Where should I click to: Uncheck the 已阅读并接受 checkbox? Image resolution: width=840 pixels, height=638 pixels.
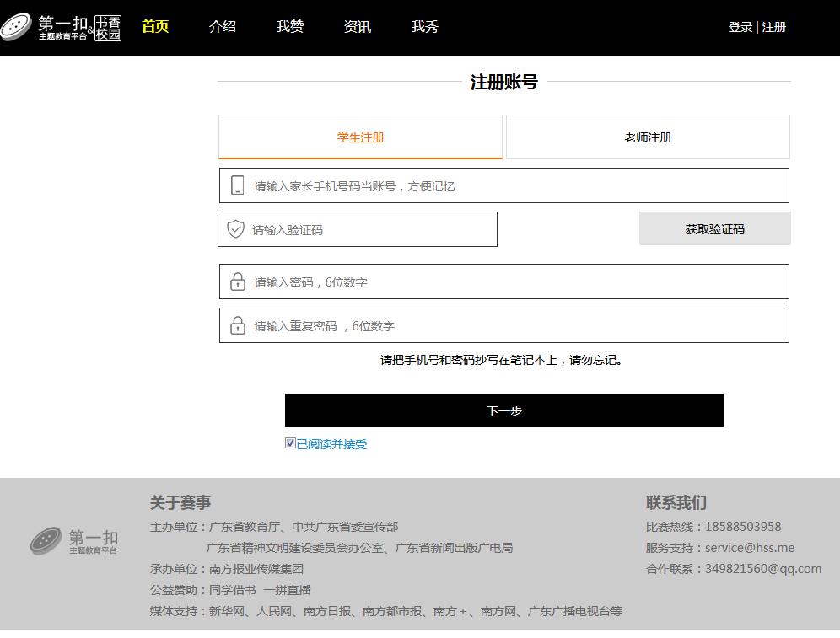tap(290, 443)
